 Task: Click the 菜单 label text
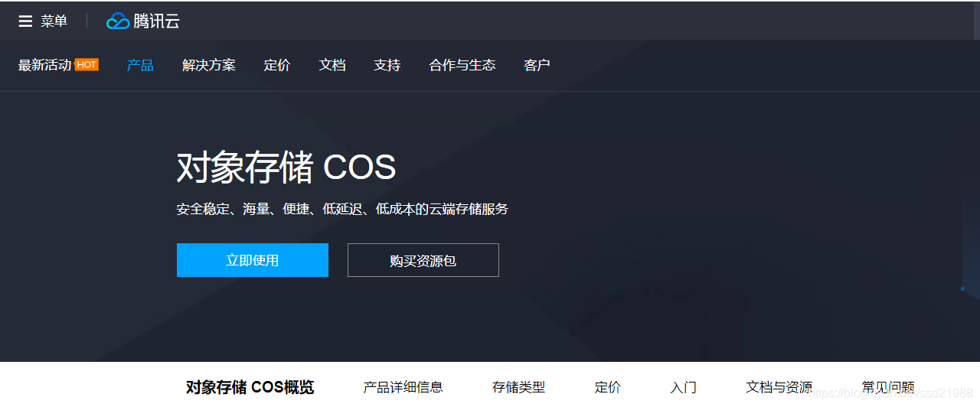click(54, 21)
